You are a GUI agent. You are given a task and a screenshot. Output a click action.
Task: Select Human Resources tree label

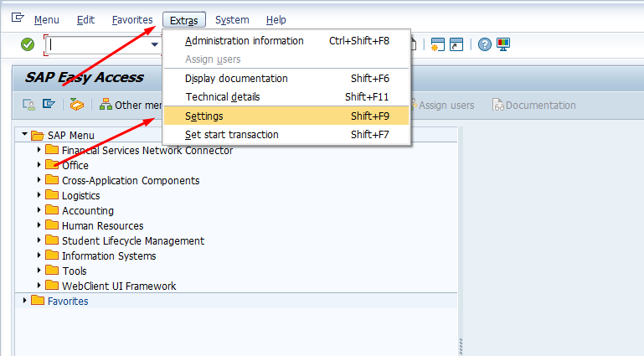tap(103, 225)
